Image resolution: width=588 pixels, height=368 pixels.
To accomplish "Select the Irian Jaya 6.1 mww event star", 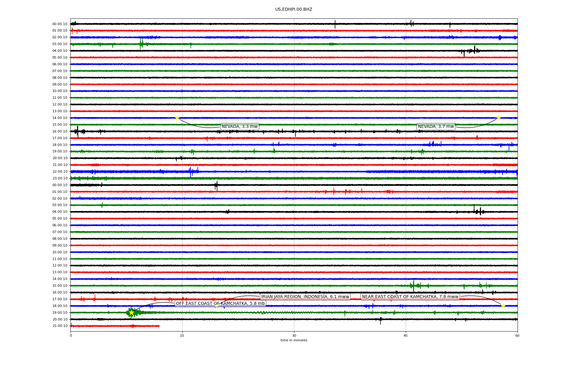I will pyautogui.click(x=217, y=306).
